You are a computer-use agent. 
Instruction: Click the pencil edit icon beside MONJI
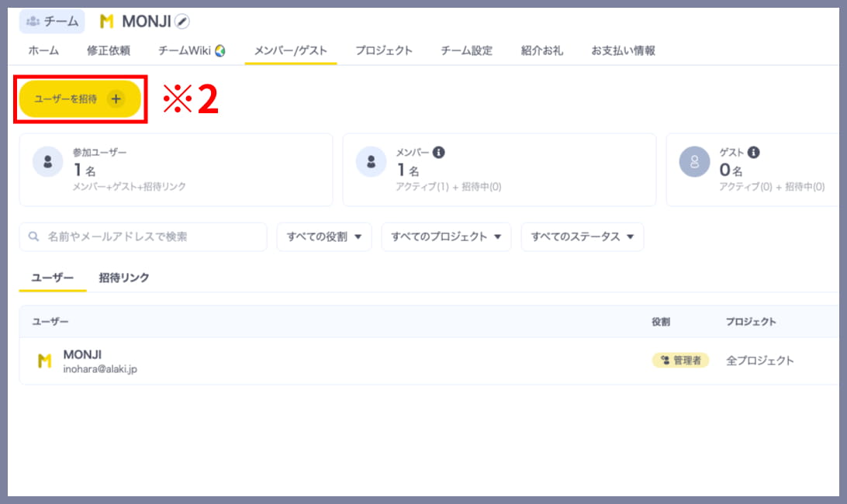click(x=182, y=22)
